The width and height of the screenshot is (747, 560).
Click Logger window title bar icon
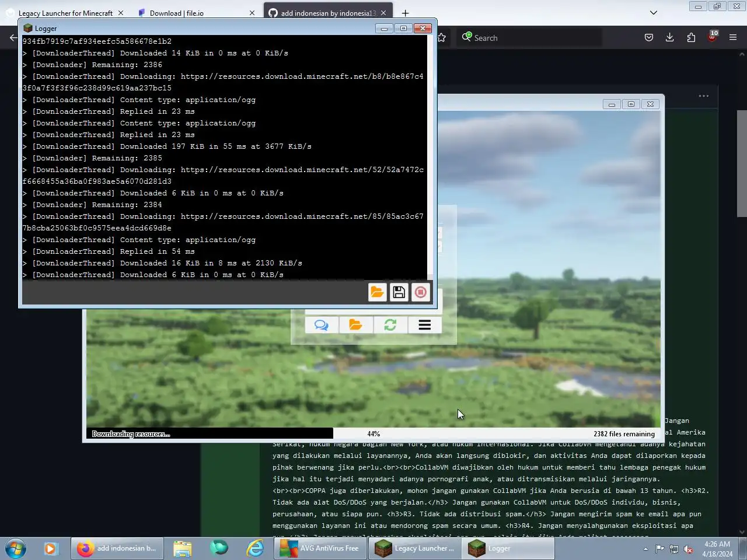[x=27, y=28]
